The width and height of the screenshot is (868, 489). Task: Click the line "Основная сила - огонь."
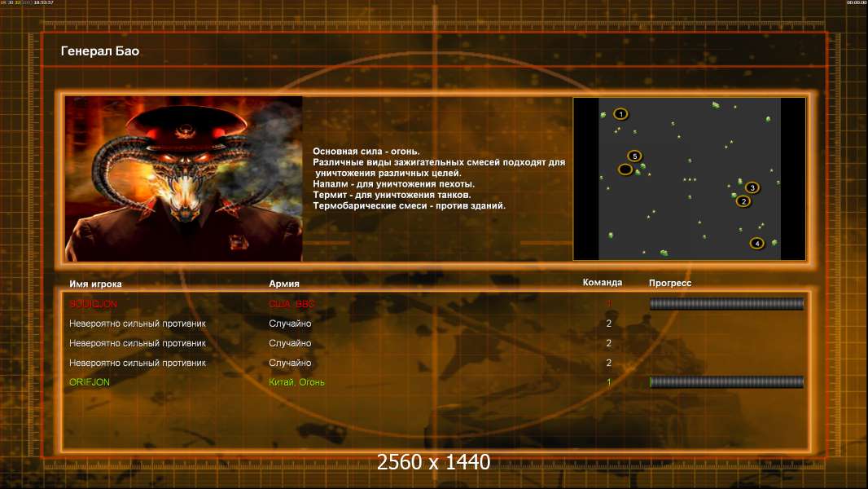tap(366, 152)
